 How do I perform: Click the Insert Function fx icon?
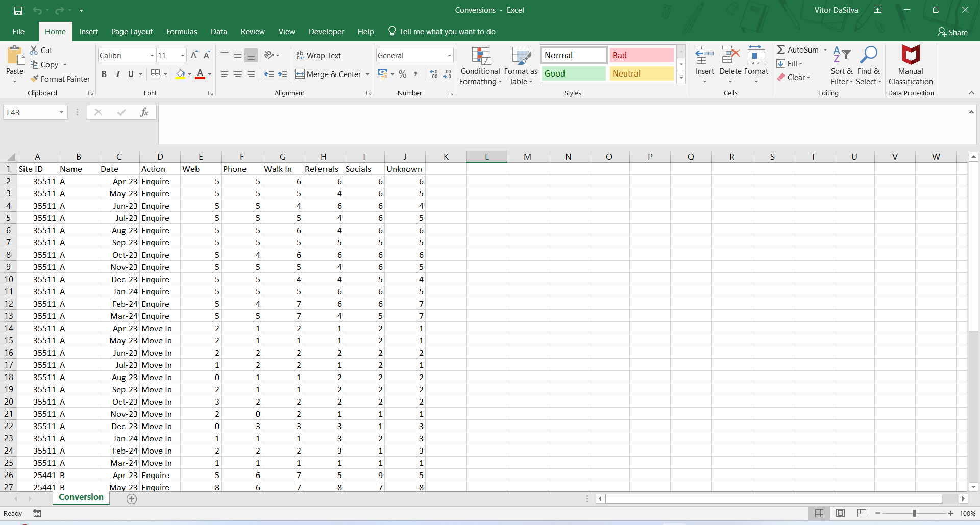(x=144, y=112)
